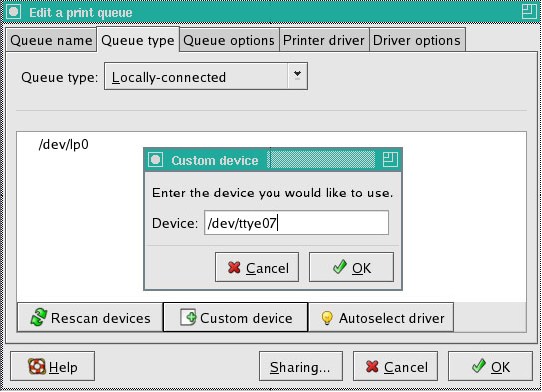Switch to the Queue name tab

tap(51, 40)
